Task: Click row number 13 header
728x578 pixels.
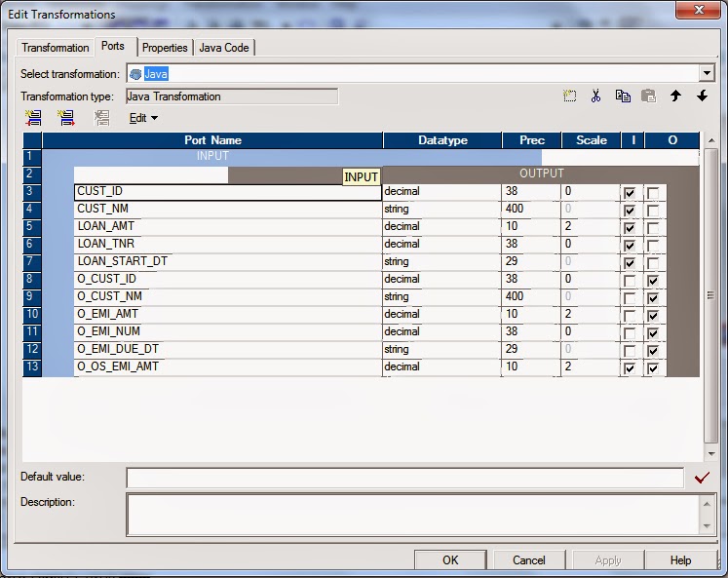Action: (32, 366)
